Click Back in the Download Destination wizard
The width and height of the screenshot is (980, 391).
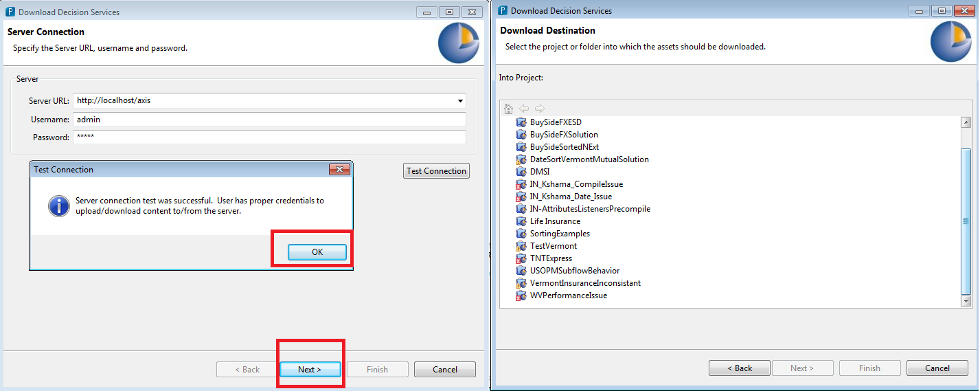[x=740, y=368]
